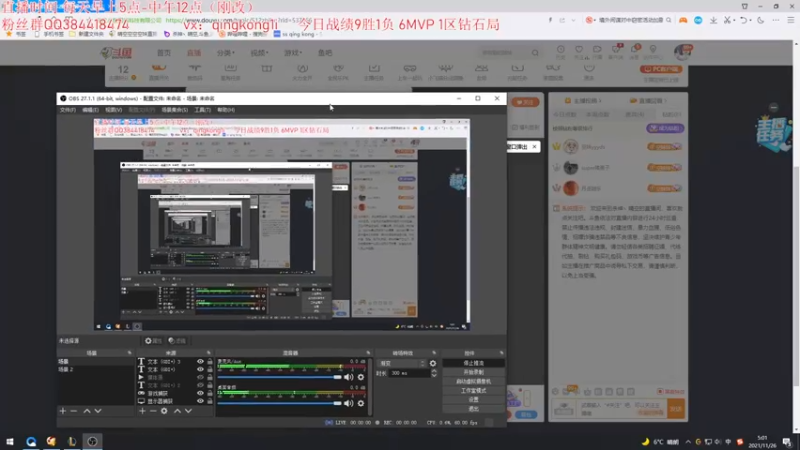The height and width of the screenshot is (450, 800).
Task: Remove selected source with minus icon
Action: pyautogui.click(x=153, y=411)
